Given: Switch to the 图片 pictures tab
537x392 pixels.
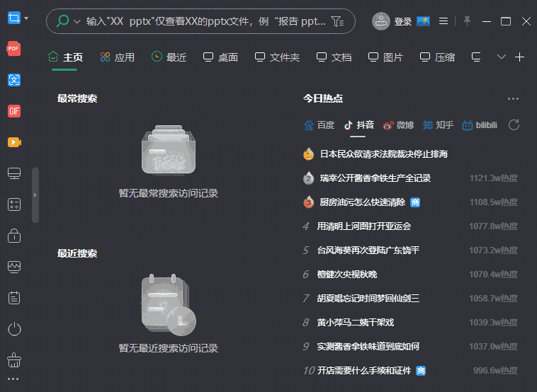Looking at the screenshot, I should [x=386, y=57].
